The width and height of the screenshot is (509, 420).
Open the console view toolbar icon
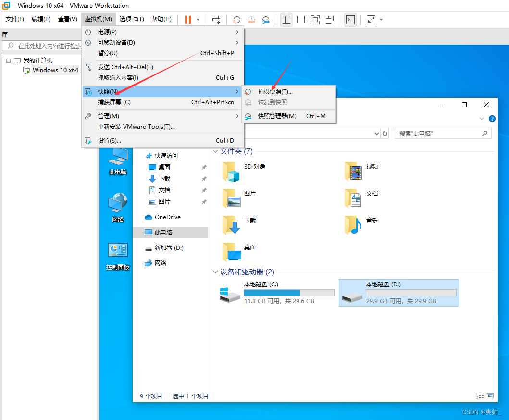[350, 20]
